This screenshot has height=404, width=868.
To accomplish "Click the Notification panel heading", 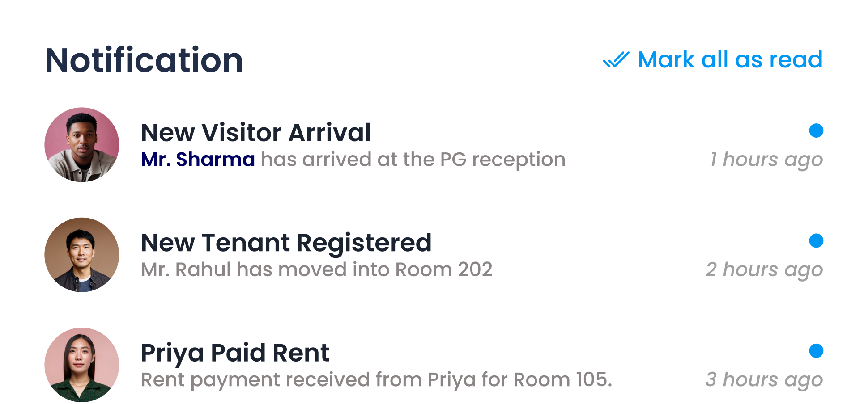I will coord(144,60).
